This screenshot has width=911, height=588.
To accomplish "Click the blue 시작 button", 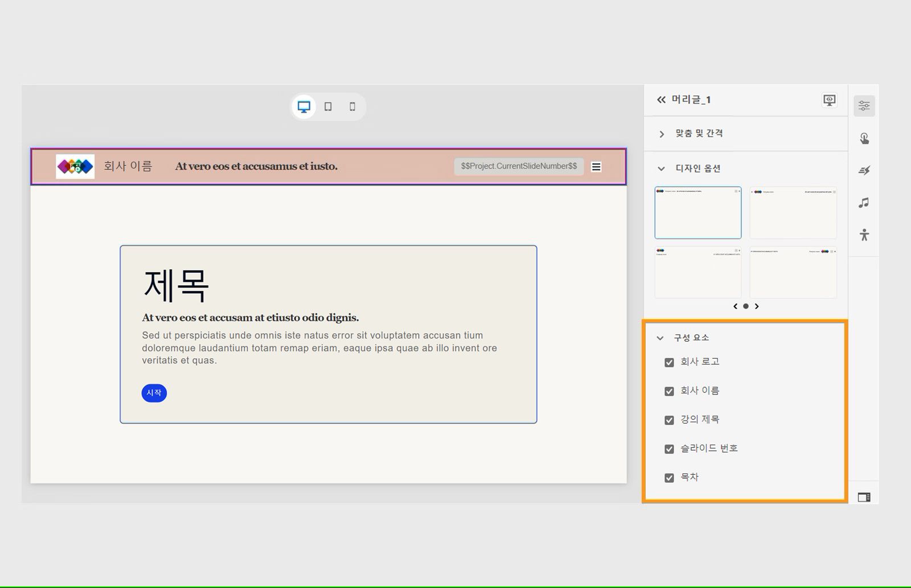I will tap(154, 393).
